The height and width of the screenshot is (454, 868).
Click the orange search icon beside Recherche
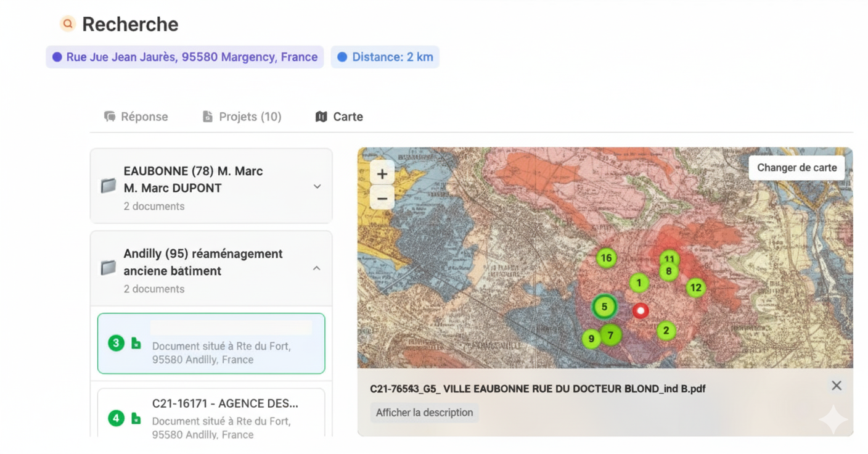67,24
